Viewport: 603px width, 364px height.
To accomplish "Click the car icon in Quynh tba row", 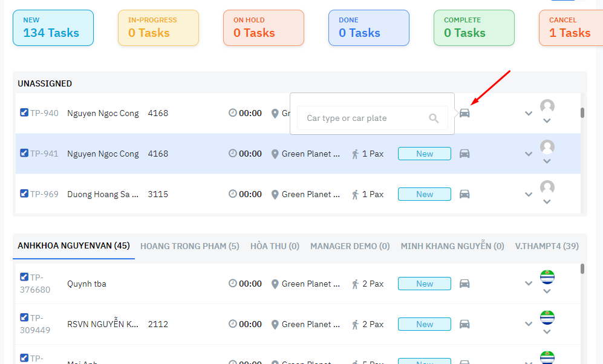I will pos(464,284).
